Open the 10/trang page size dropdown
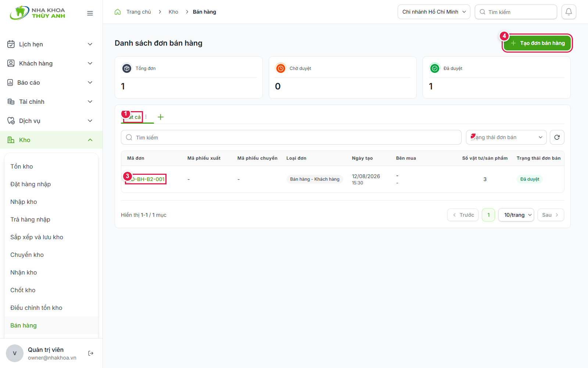Screen dimensions: 588x368 (516, 215)
